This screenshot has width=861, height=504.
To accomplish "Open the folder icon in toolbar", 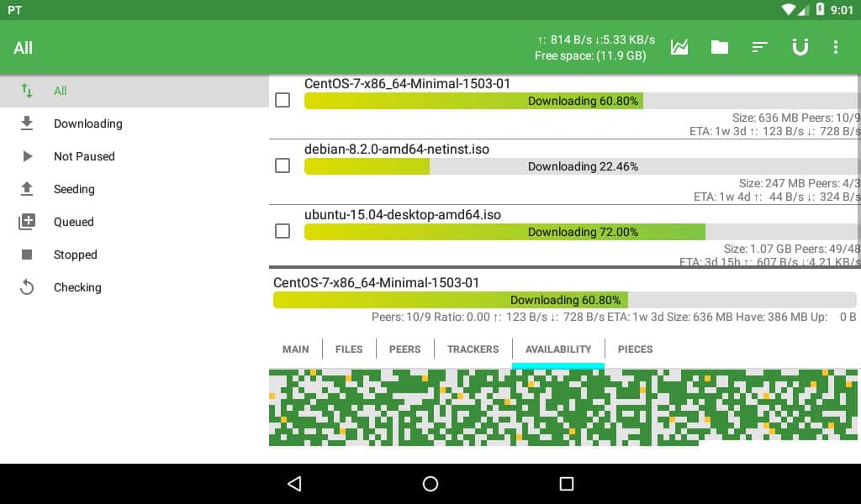I will tap(720, 47).
